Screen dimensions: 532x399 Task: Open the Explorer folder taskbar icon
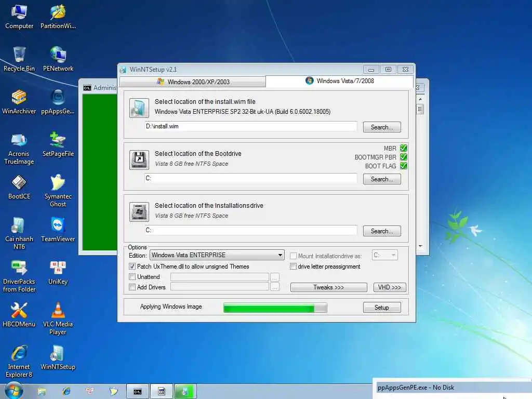[42, 392]
